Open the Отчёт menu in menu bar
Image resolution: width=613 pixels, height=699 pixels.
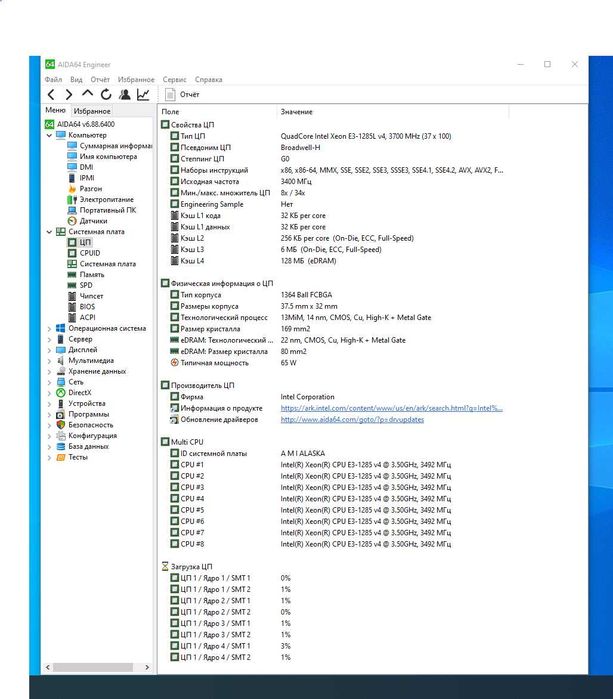[100, 79]
